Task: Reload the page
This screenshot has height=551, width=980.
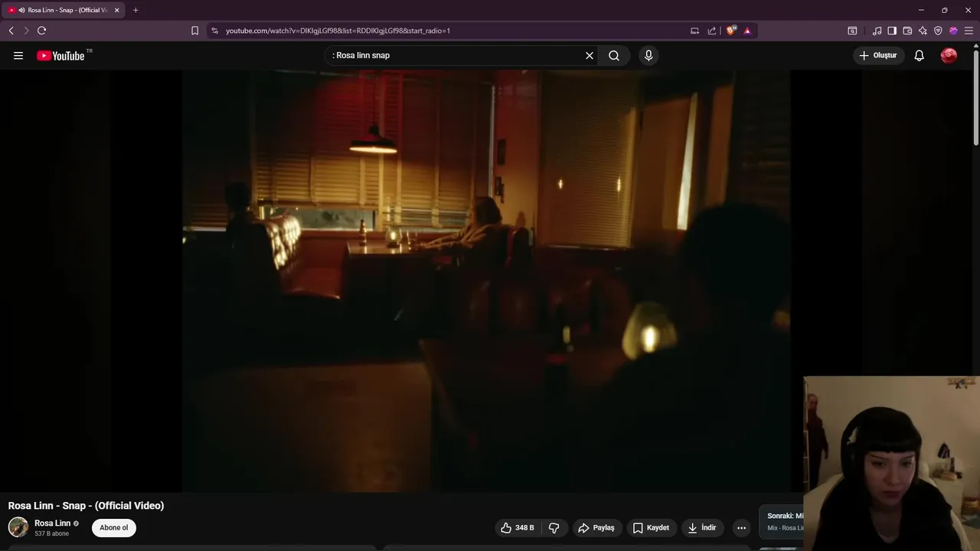Action: point(41,31)
